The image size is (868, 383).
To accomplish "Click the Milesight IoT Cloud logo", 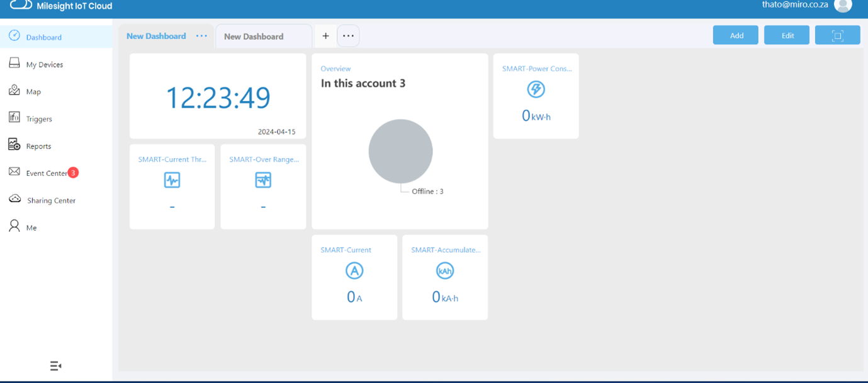I will (21, 5).
